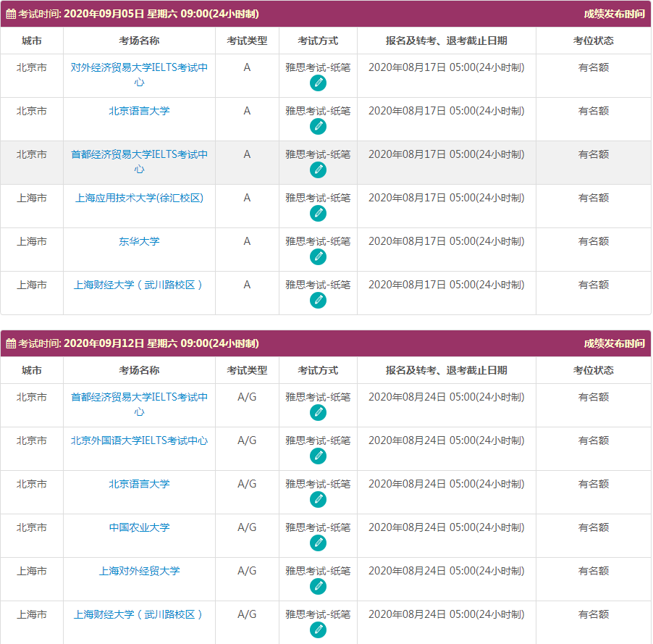Click calendar icon beside 2020年09月12日 exam time

point(11,344)
